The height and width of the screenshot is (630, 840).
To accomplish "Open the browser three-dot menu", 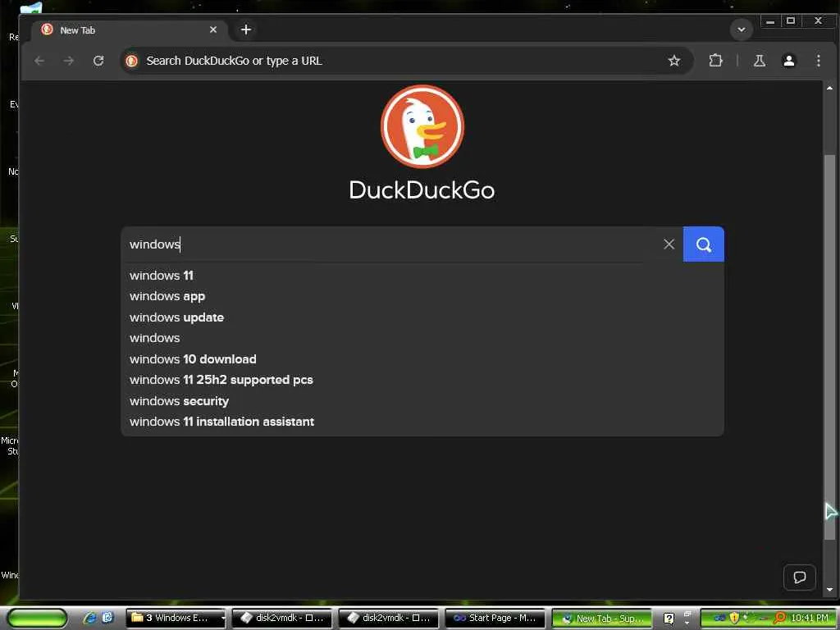I will (818, 61).
